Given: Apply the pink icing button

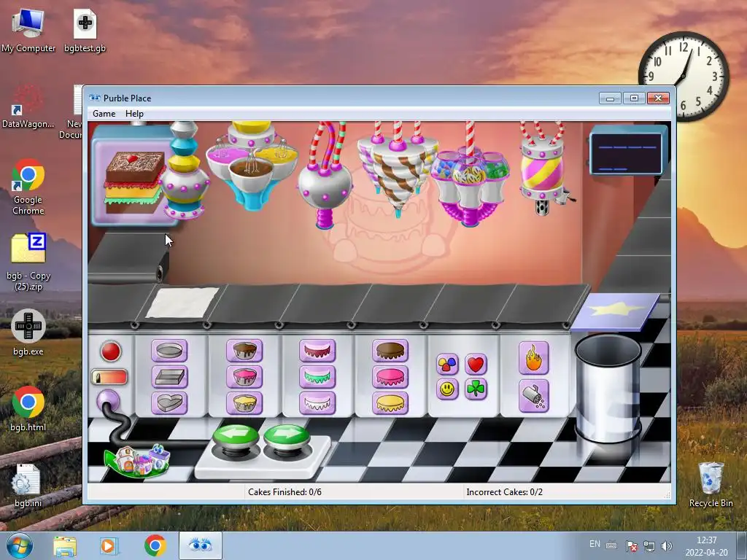Looking at the screenshot, I should pyautogui.click(x=390, y=377).
